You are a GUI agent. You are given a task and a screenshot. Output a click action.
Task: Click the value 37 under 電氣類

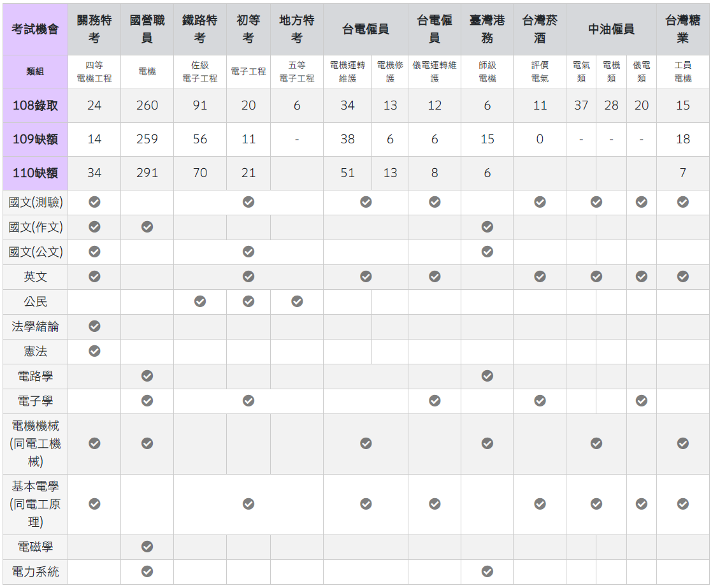coord(581,106)
